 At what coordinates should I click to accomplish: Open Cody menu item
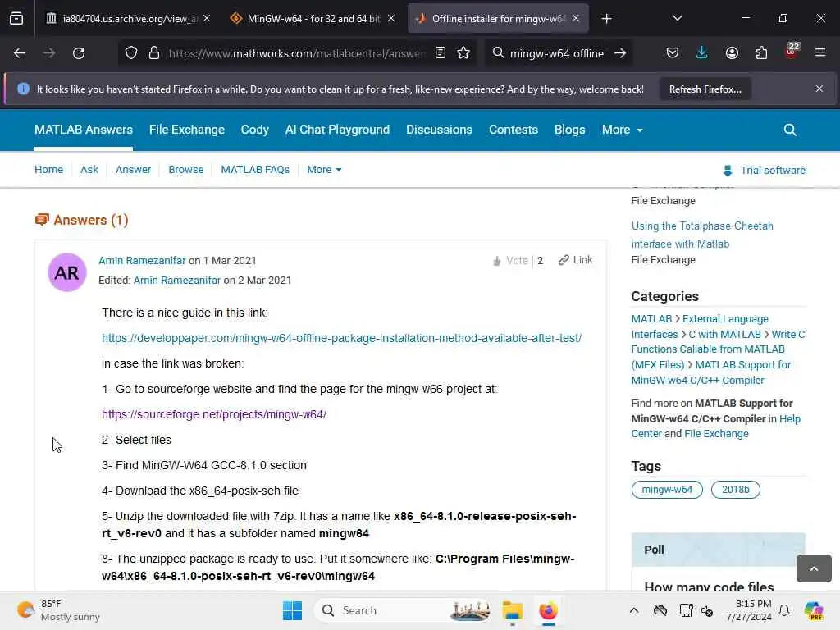pos(254,130)
